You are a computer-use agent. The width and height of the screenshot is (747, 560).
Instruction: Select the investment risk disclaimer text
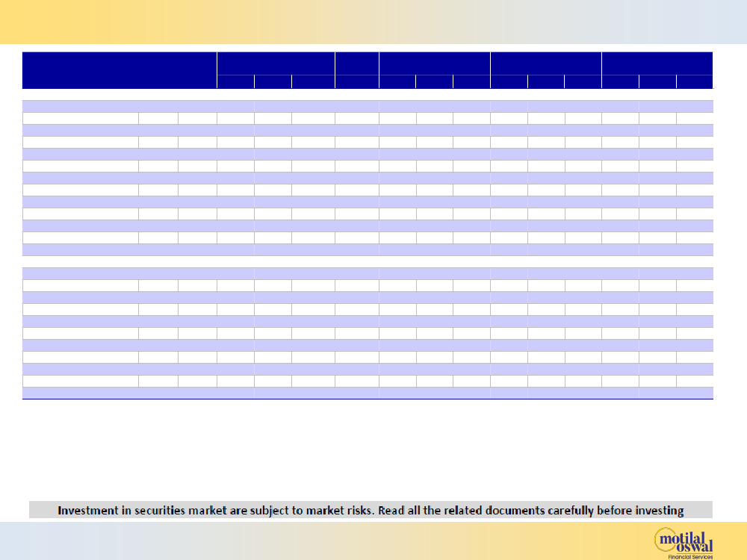point(371,511)
